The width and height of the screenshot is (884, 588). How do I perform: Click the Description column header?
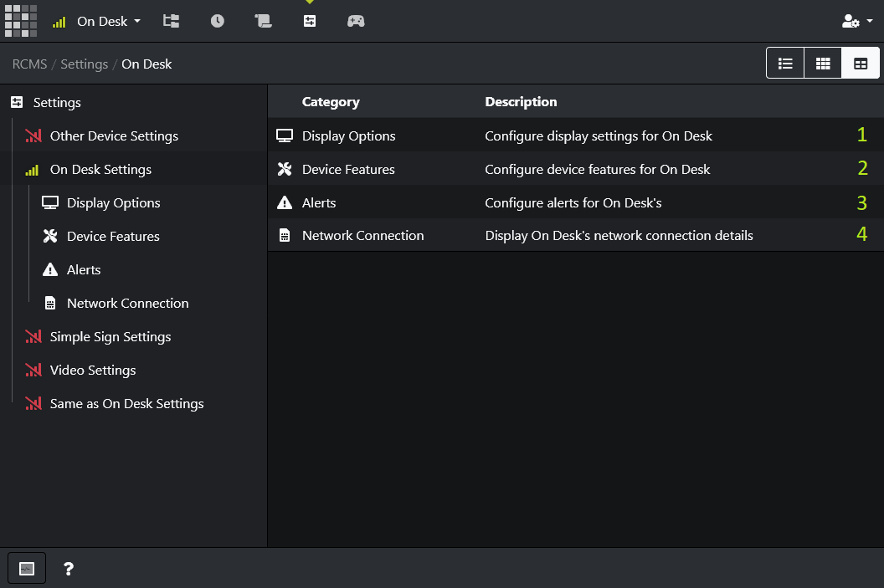(x=521, y=102)
